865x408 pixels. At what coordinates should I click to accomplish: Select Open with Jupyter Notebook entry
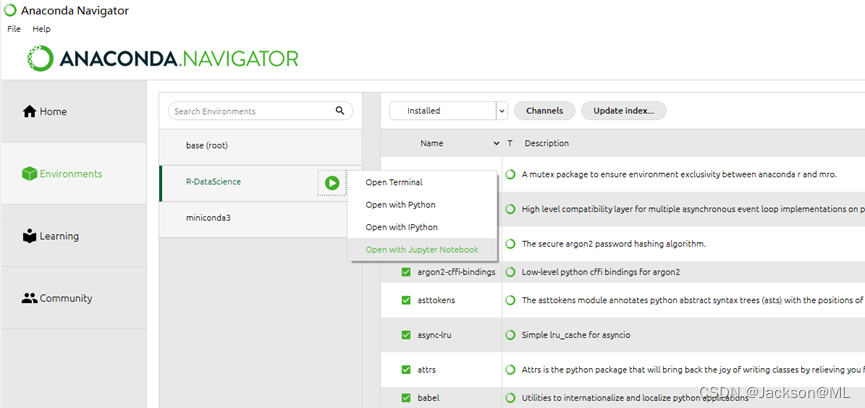(422, 250)
